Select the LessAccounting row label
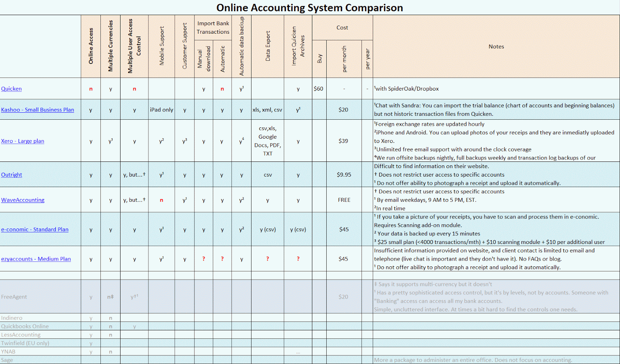Viewport: 620px width, 364px height. coord(21,335)
